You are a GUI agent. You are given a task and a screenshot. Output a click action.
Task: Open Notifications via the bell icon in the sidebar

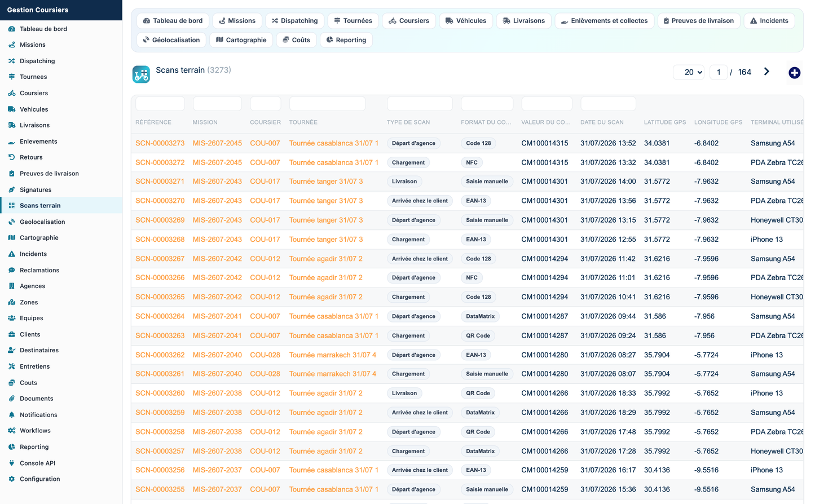coord(11,415)
